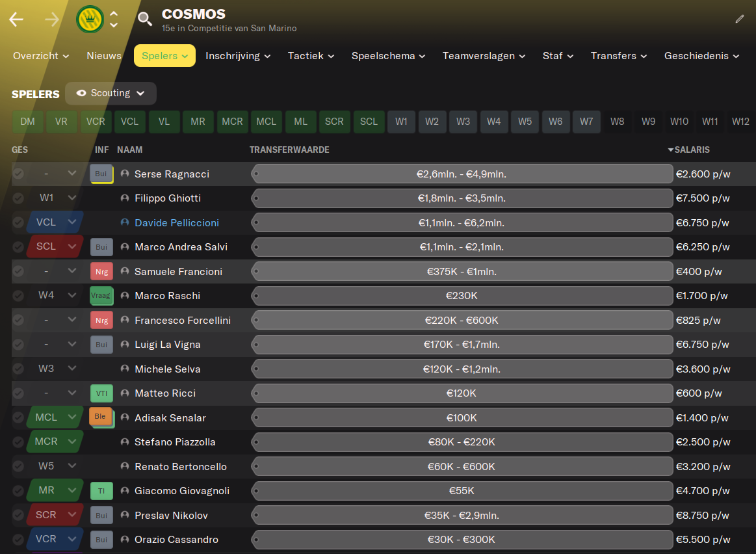This screenshot has height=554, width=756.
Task: Tick the checkbox for Serse Ragnacci
Action: [x=18, y=174]
